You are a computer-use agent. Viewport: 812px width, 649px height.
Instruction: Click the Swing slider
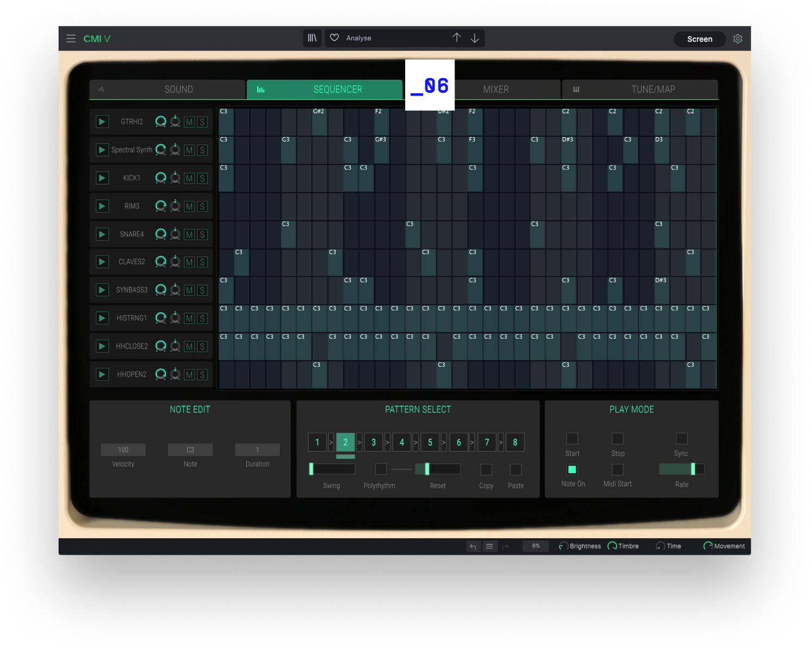332,469
